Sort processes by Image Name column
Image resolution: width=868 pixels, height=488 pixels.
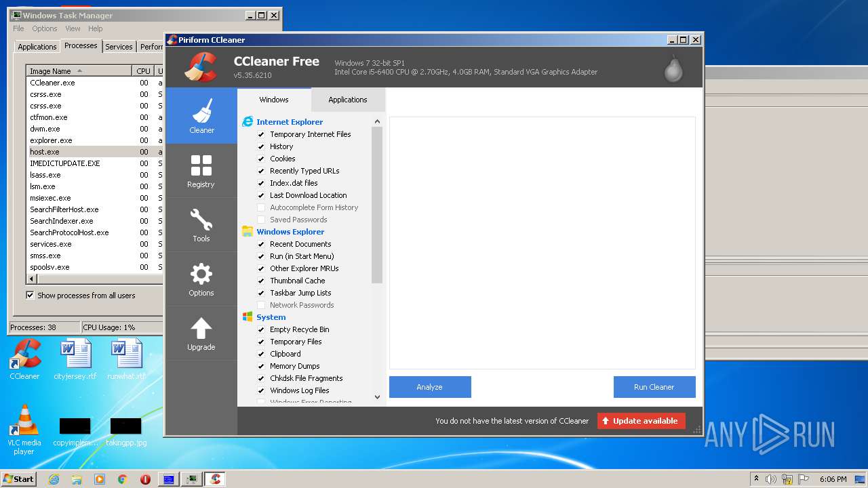click(x=79, y=71)
